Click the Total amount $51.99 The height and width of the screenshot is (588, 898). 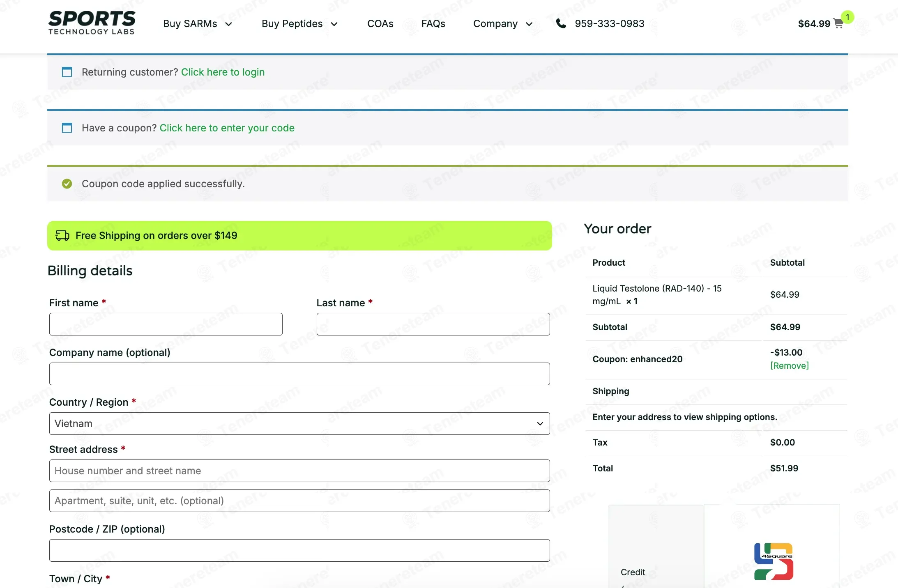(784, 468)
